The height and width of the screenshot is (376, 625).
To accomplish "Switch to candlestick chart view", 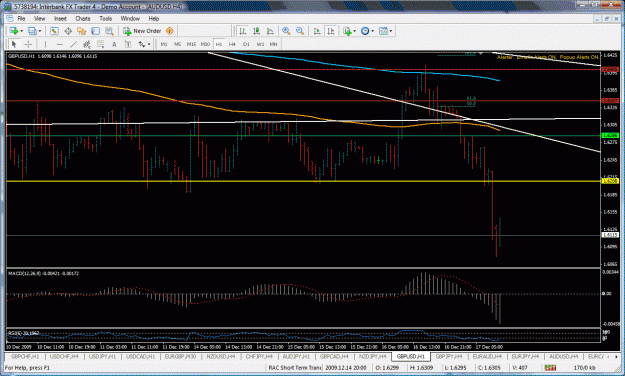I will pos(256,31).
